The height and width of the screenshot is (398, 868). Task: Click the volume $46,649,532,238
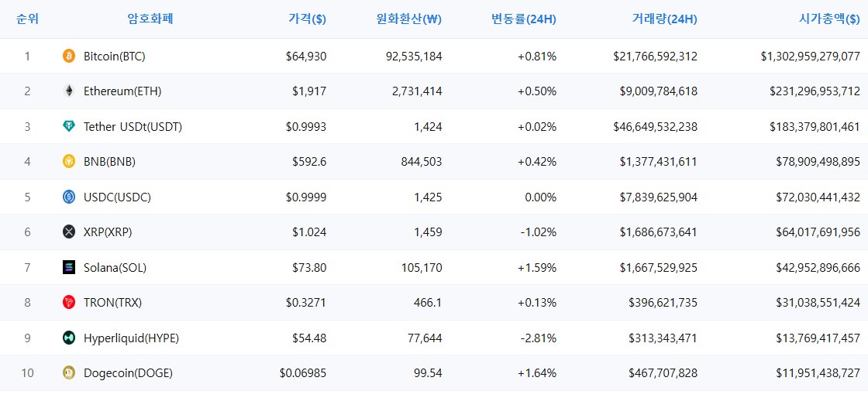click(656, 126)
